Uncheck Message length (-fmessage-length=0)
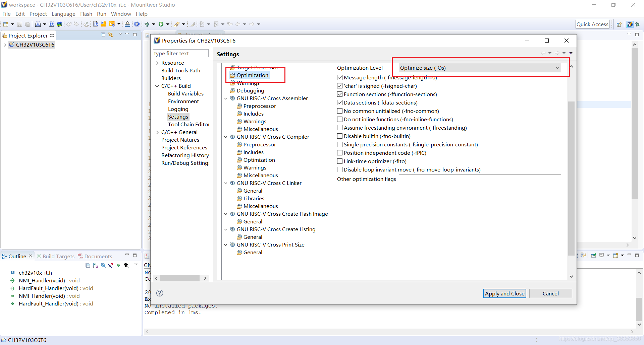Image resolution: width=644 pixels, height=345 pixels. coord(340,77)
